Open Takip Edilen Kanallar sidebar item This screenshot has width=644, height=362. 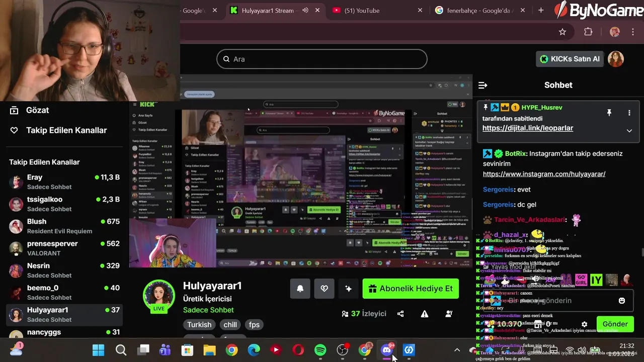click(64, 130)
